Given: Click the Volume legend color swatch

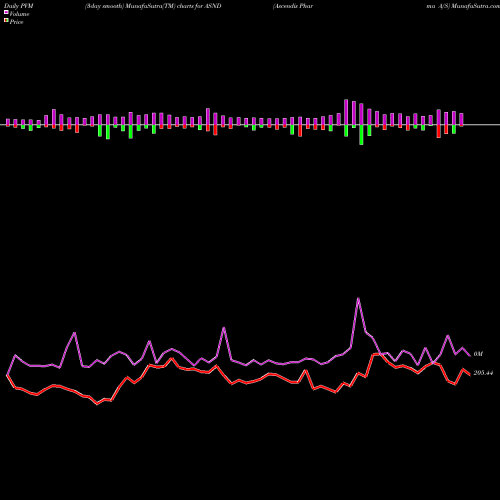Looking at the screenshot, I should (6, 12).
